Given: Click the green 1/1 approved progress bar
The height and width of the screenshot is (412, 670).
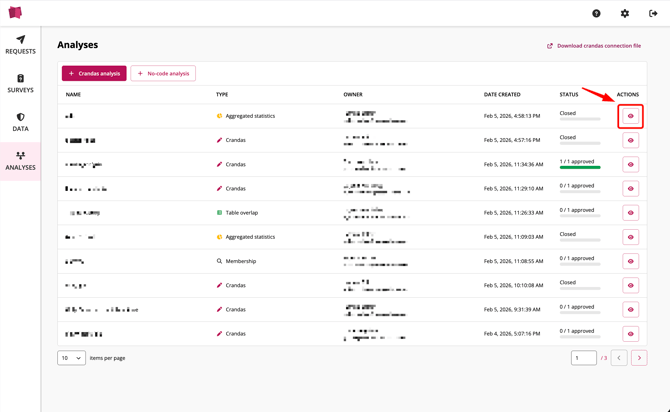Looking at the screenshot, I should (580, 167).
